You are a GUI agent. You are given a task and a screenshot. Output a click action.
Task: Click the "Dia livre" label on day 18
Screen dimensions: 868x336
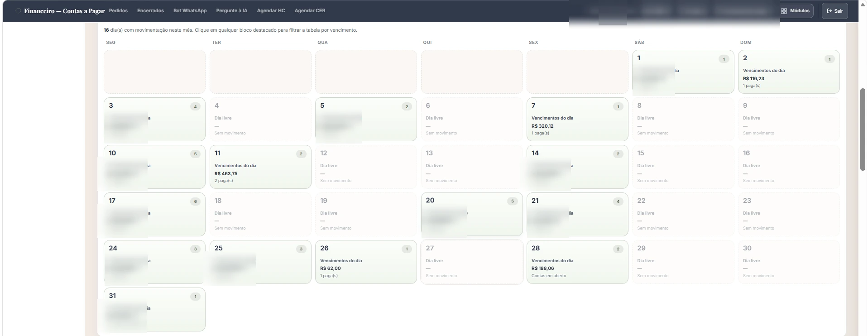click(x=223, y=213)
